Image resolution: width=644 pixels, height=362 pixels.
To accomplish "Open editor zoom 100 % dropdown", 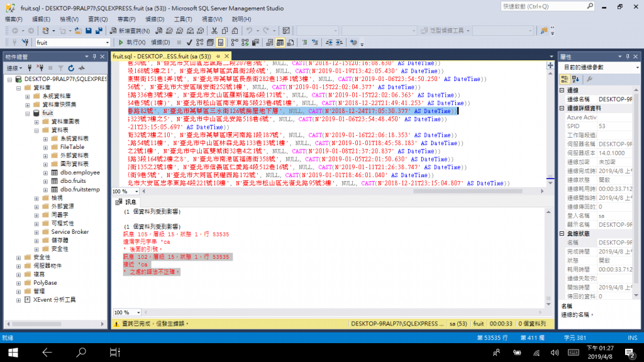I will (x=136, y=191).
